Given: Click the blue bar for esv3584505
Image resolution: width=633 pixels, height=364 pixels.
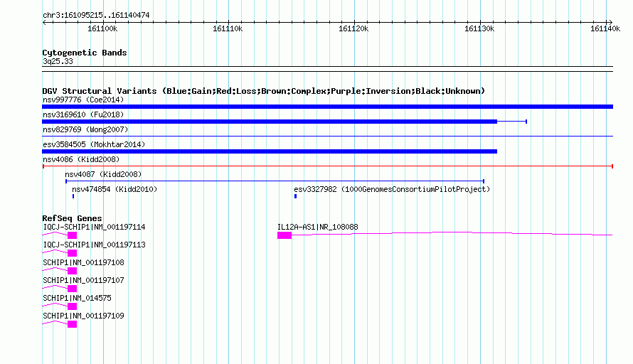Looking at the screenshot, I should tap(270, 151).
